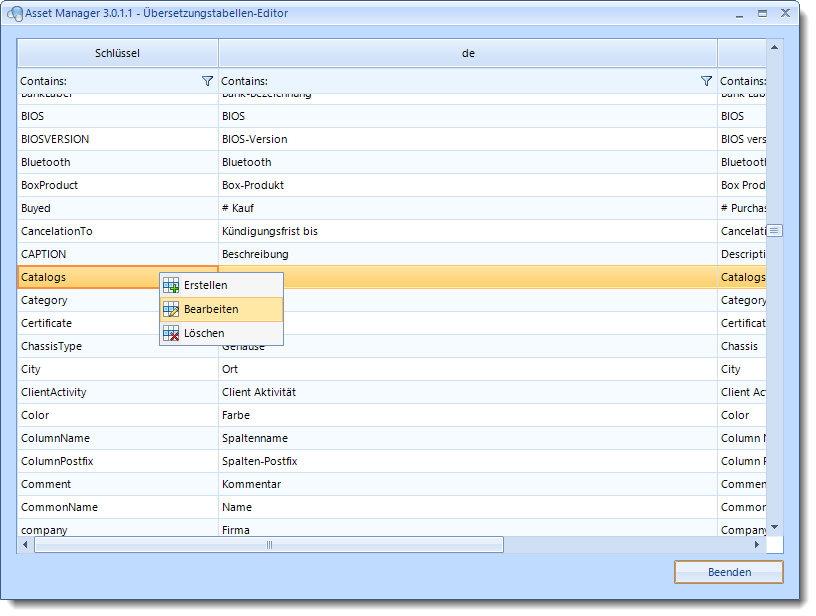816x616 pixels.
Task: Select the BIOSVERSION key cell
Action: [118, 139]
